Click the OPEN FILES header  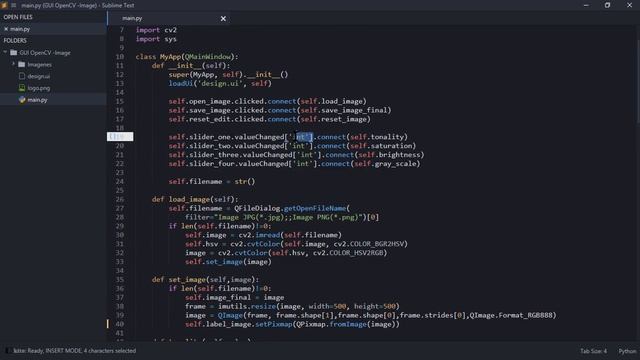tap(18, 17)
